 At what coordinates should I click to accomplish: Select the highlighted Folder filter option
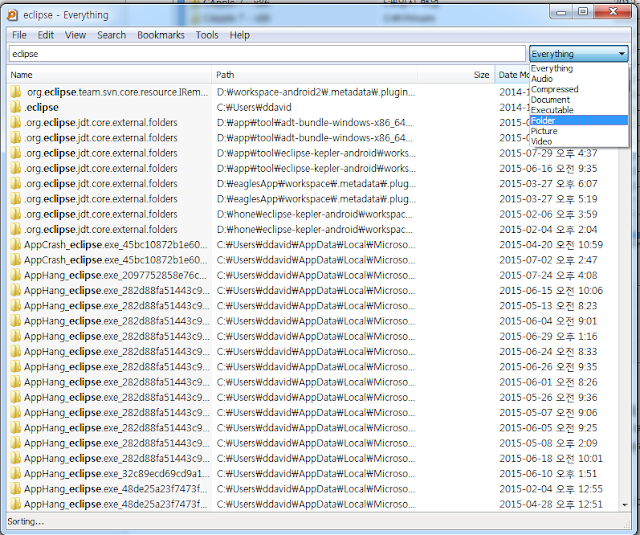579,120
